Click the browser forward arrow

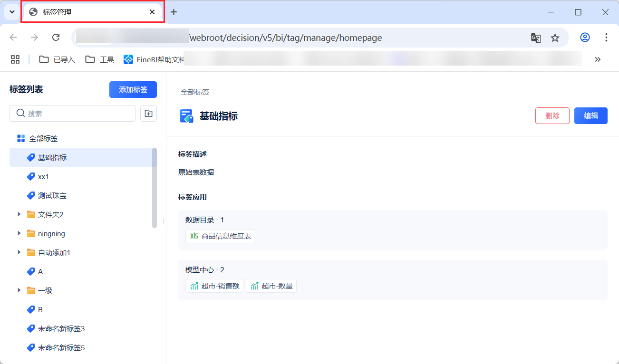[34, 38]
